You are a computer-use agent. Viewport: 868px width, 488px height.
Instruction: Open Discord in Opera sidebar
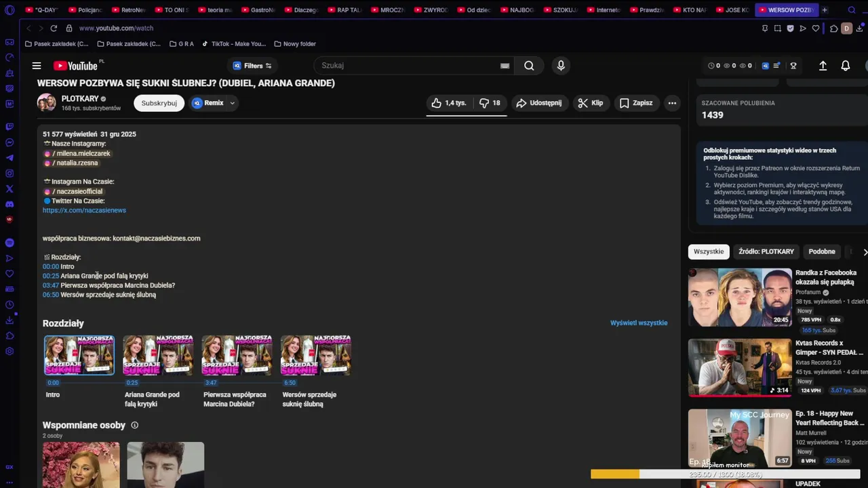pyautogui.click(x=9, y=204)
